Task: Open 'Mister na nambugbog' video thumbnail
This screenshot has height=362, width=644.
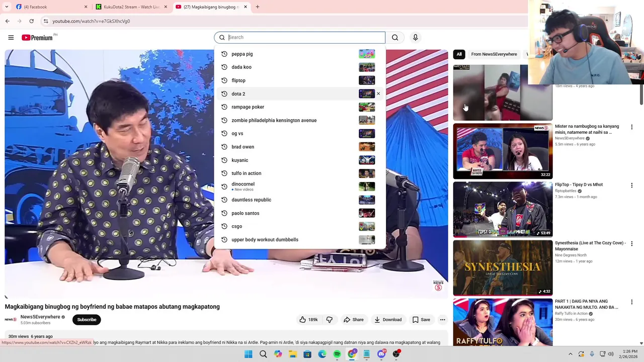Action: click(503, 151)
